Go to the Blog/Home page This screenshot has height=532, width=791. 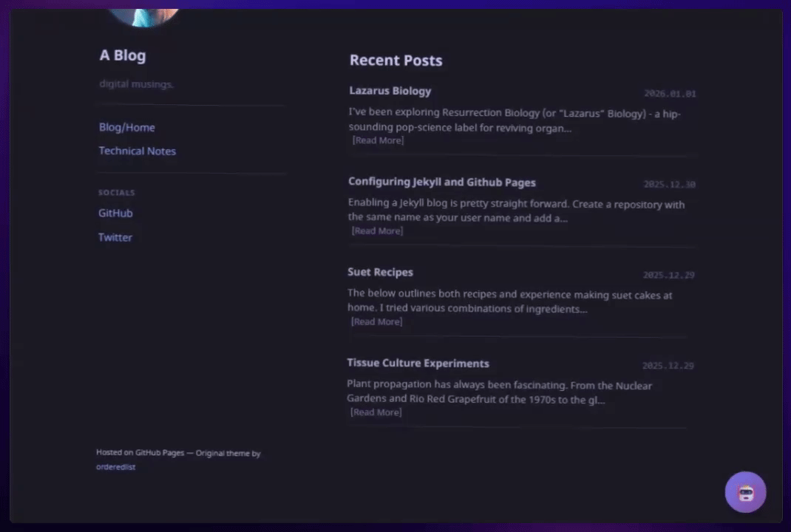pyautogui.click(x=127, y=127)
